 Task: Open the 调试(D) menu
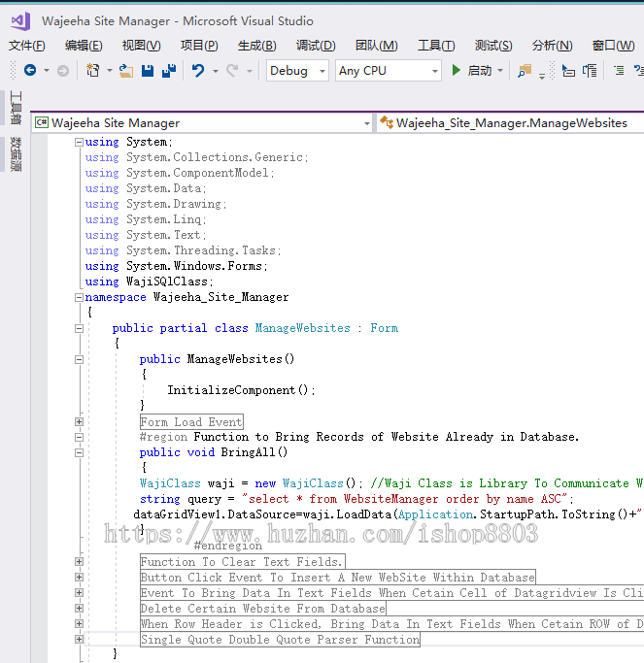(x=316, y=46)
